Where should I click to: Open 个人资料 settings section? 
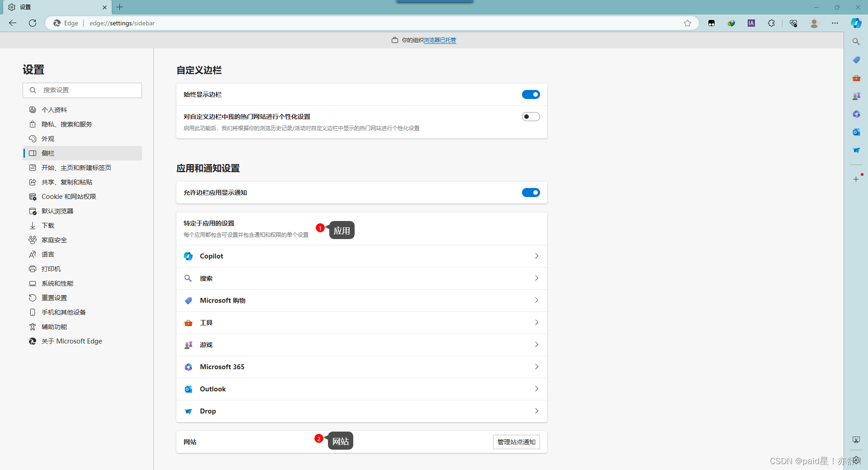tap(82, 110)
